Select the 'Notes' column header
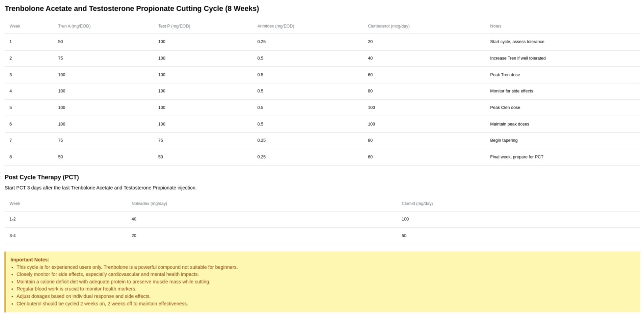 (495, 26)
